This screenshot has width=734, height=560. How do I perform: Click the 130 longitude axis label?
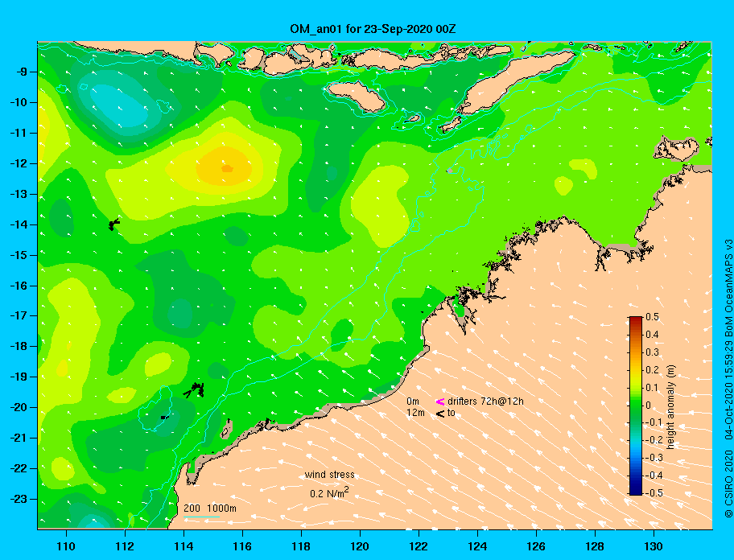(x=654, y=546)
